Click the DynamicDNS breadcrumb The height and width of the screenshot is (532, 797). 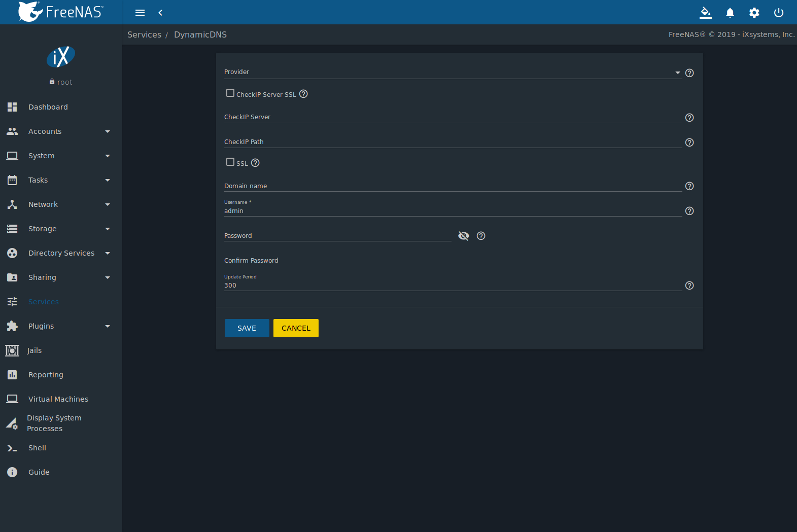tap(200, 34)
